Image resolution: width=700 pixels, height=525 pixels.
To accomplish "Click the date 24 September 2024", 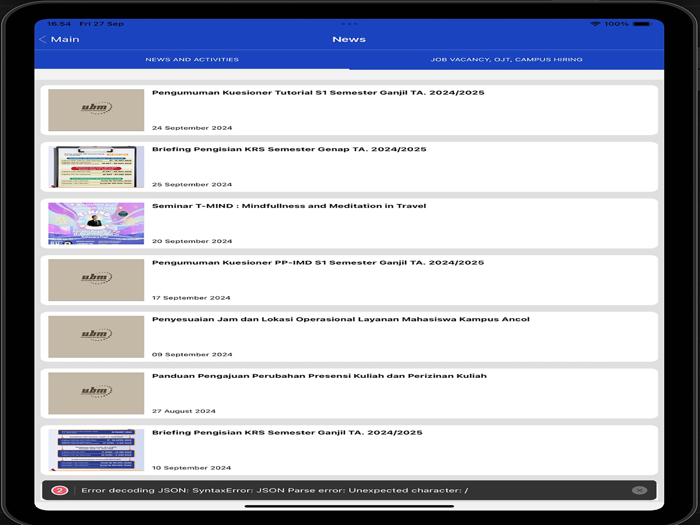I will (x=192, y=128).
